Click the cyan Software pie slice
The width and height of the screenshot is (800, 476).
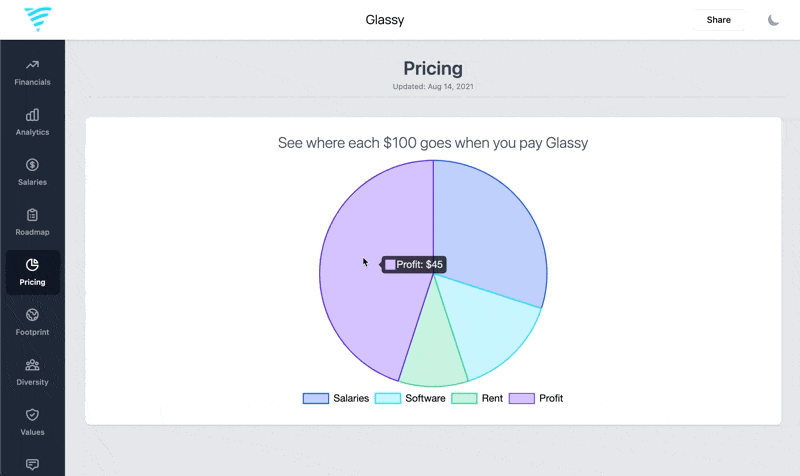pos(485,327)
